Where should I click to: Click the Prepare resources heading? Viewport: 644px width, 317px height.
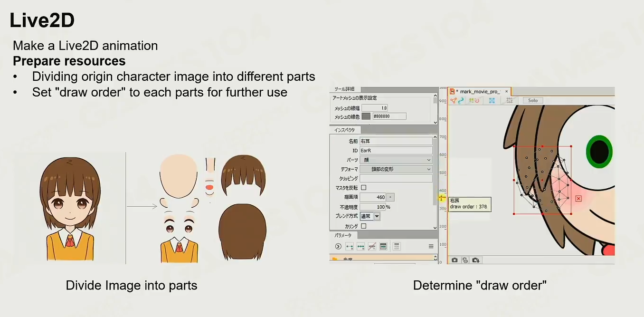[x=69, y=61]
